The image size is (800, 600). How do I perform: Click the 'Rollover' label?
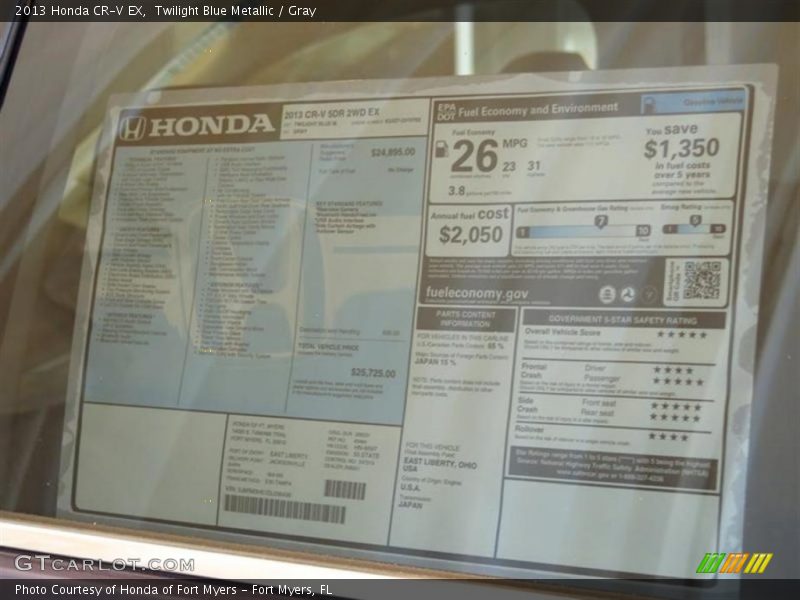(529, 429)
